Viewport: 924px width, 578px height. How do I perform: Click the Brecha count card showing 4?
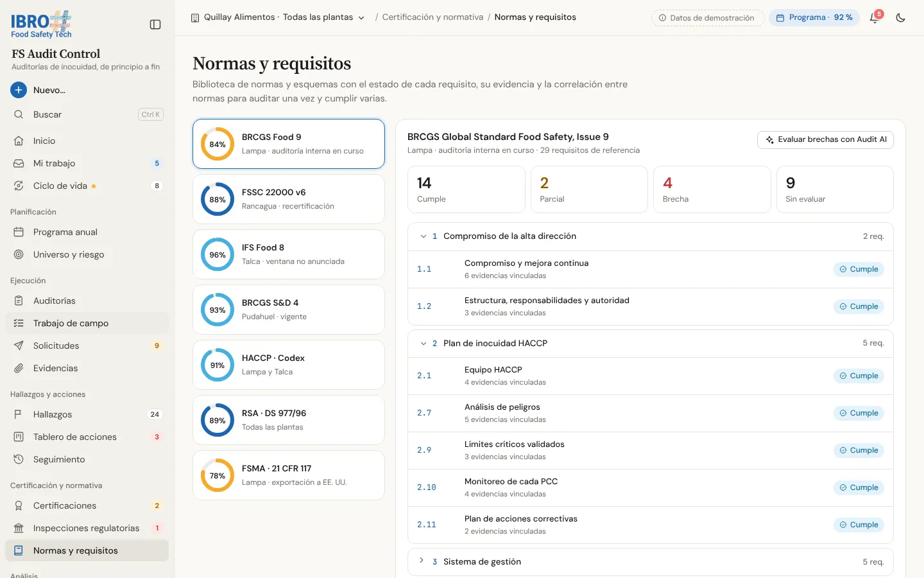[x=712, y=189]
